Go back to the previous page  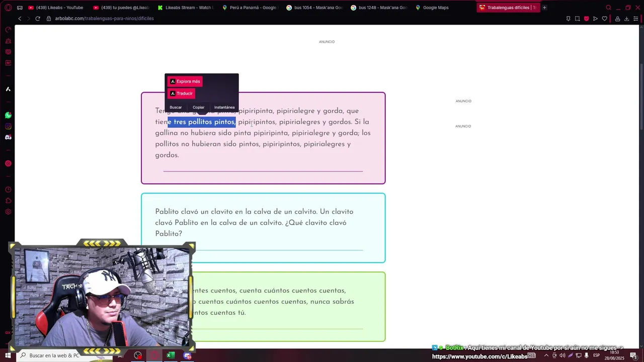[20, 19]
